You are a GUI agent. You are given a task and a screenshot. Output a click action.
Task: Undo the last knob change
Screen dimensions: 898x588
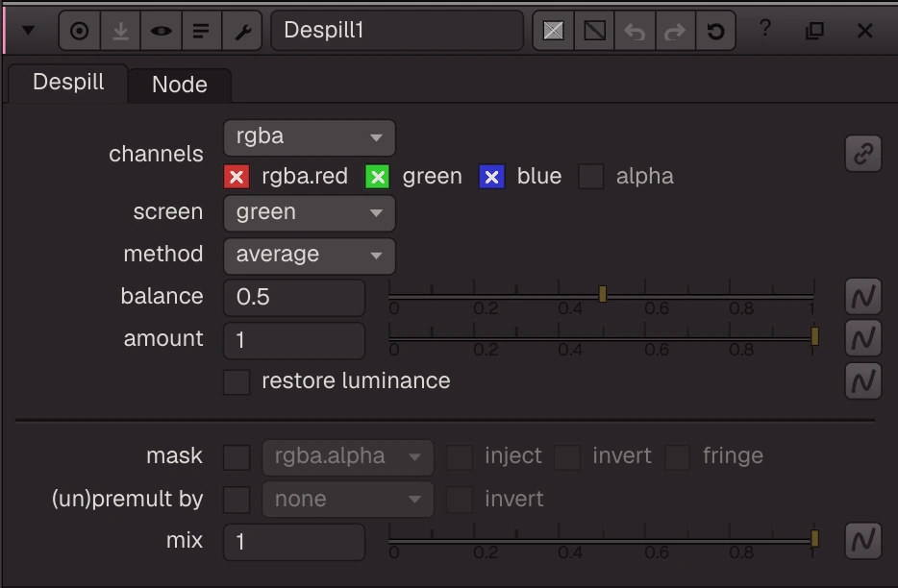click(x=635, y=31)
